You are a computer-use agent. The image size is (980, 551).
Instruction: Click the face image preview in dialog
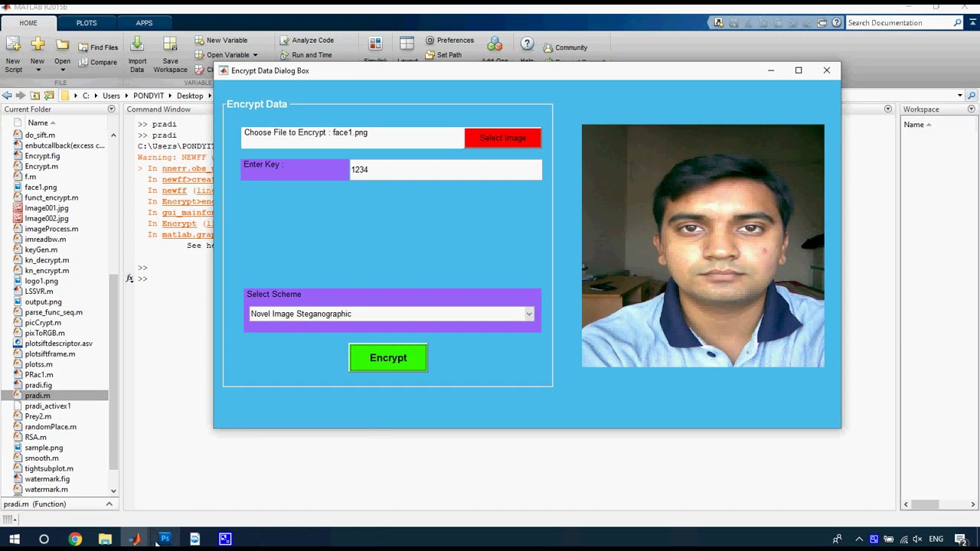click(703, 246)
